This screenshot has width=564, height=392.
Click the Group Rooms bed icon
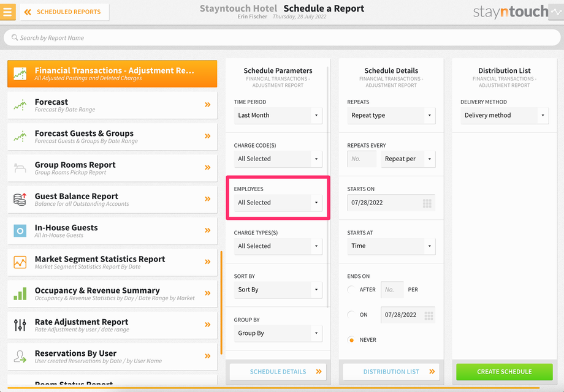(x=20, y=167)
